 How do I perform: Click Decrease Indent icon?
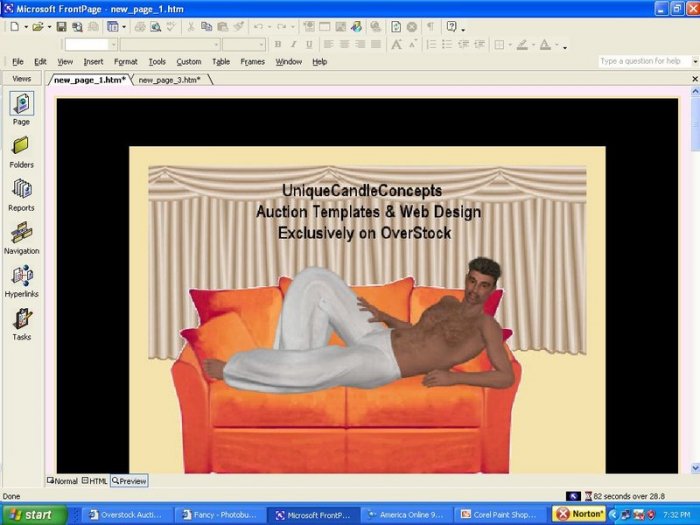coord(463,44)
